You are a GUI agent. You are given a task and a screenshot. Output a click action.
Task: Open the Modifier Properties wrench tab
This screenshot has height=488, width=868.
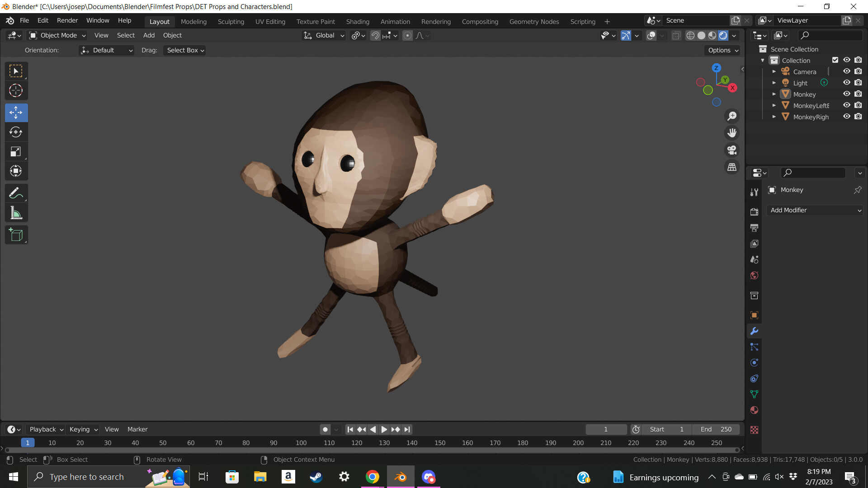tap(754, 331)
